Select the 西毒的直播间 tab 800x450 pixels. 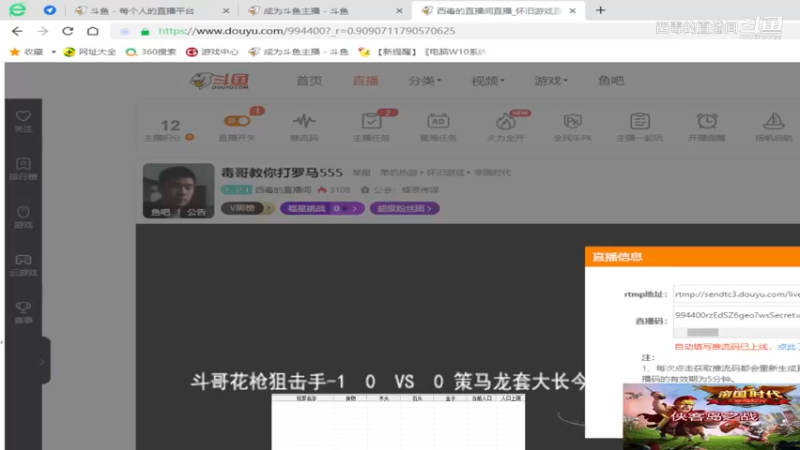pyautogui.click(x=499, y=11)
